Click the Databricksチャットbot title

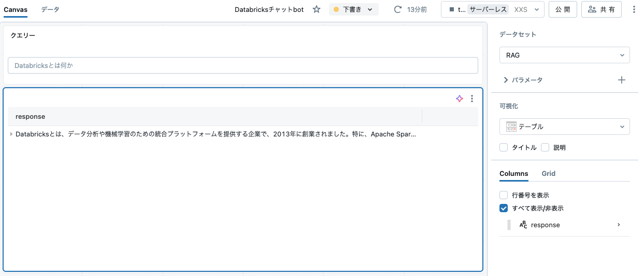point(269,9)
